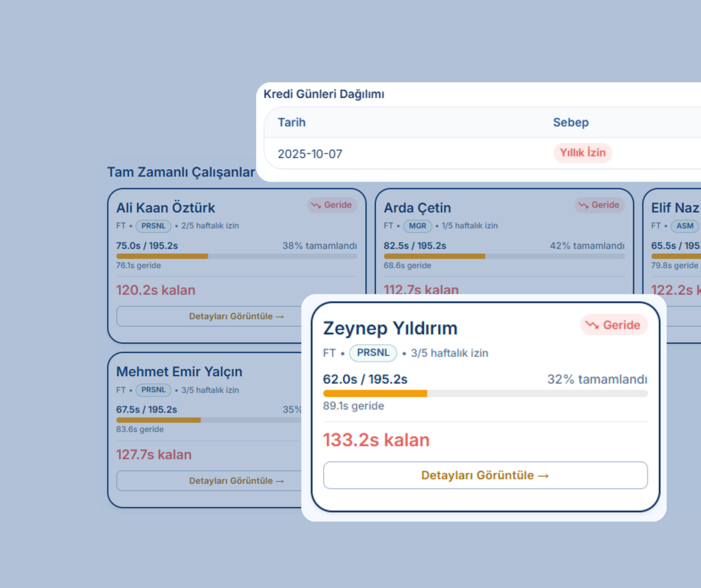The height and width of the screenshot is (588, 701).
Task: Click 1/5 haftalık izin text
Action: tap(470, 226)
